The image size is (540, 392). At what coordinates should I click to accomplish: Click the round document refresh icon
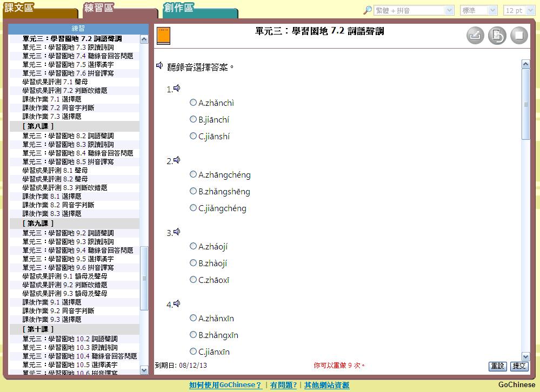click(497, 36)
